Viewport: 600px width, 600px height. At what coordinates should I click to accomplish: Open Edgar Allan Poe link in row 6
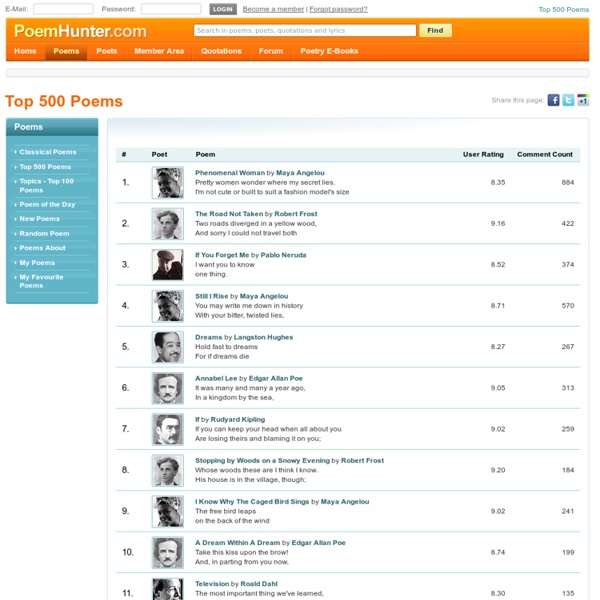point(276,378)
